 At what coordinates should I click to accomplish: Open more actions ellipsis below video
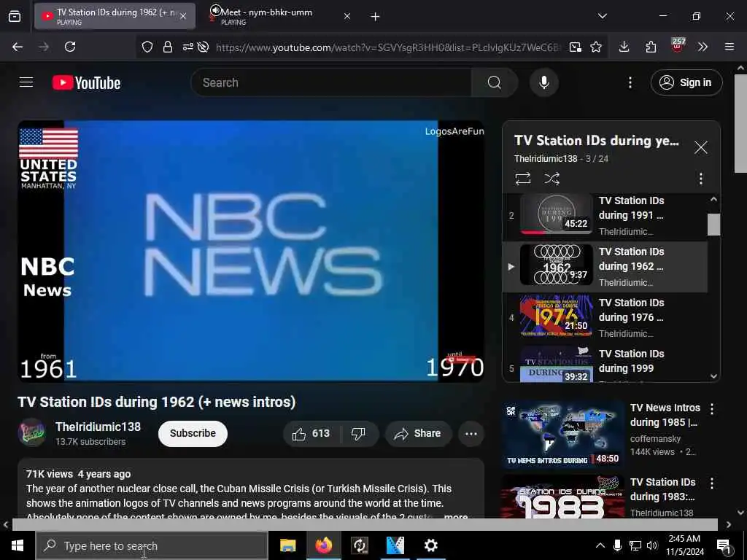[x=471, y=433]
